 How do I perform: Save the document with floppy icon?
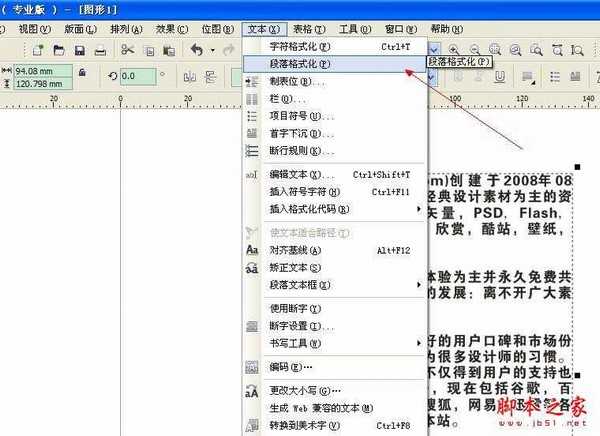click(78, 49)
